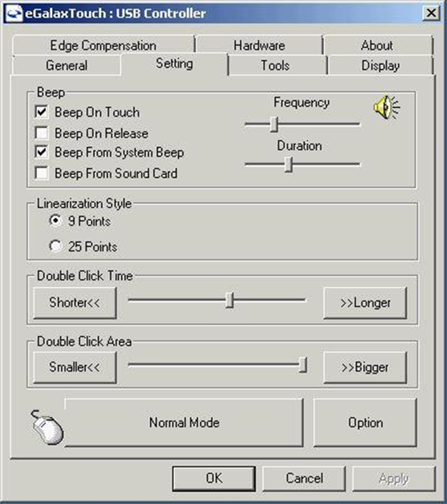447x504 pixels.
Task: Click the Double Click Area slider thumb
Action: coord(303,364)
